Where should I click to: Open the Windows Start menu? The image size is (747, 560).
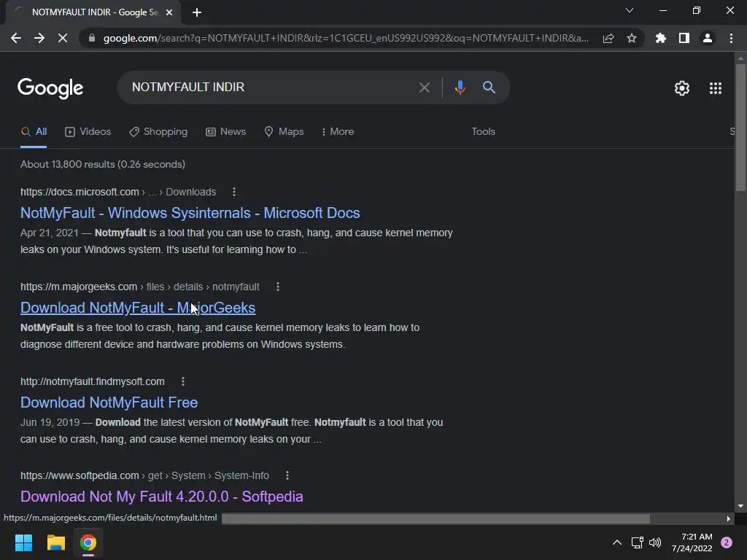coord(23,542)
